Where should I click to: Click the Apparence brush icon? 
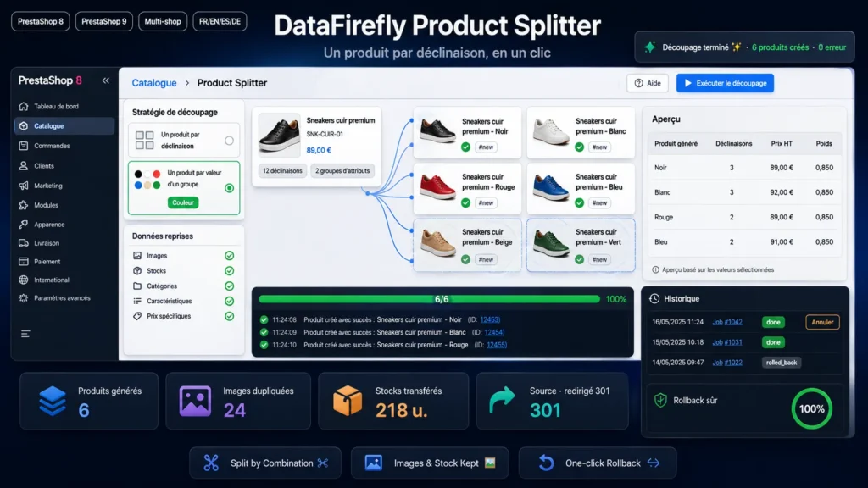point(23,225)
